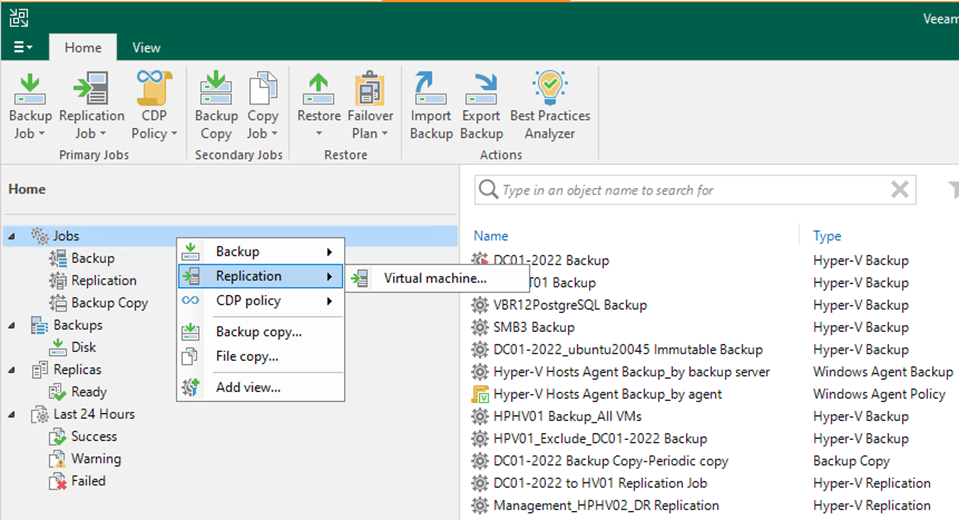This screenshot has width=959, height=520.
Task: Click the Replicas node icon in tree
Action: point(40,370)
